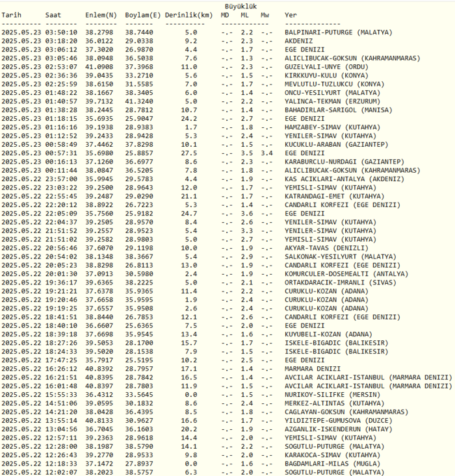Select NURIKOY-SILIFKE (MERSIN) location
This screenshot has height=476, width=455.
click(x=333, y=395)
